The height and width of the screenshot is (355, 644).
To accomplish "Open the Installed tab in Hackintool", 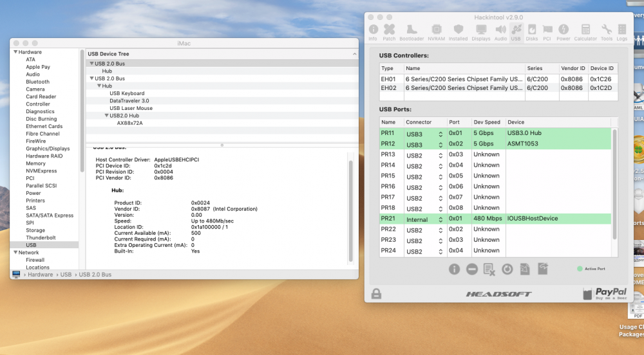I will 458,32.
